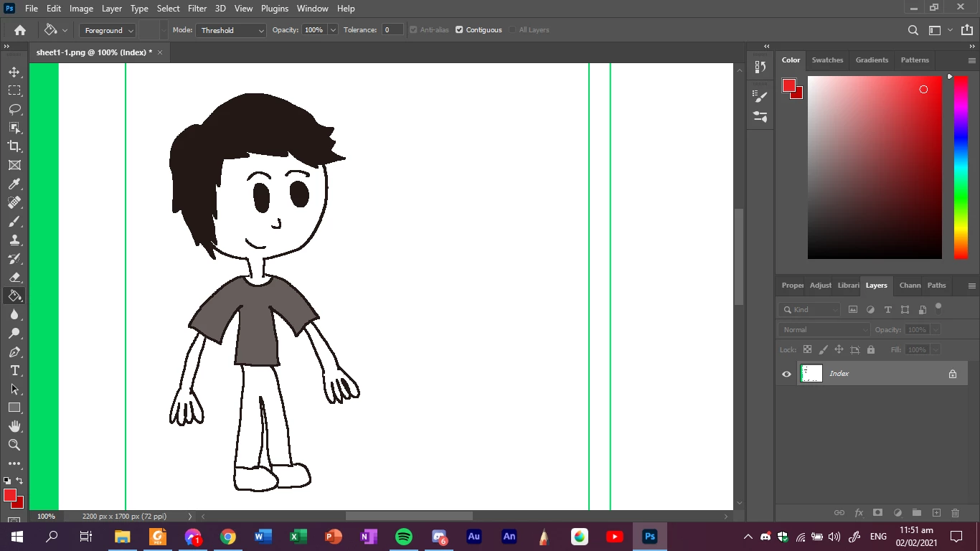Toggle the Anti-alias checkbox

413,30
